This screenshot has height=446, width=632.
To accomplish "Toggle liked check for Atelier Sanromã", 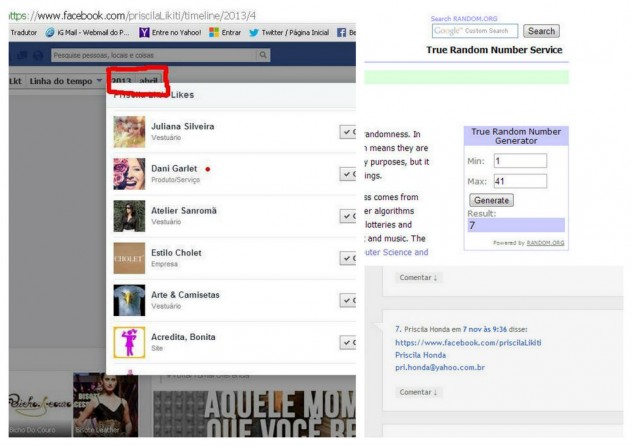I will 347,216.
